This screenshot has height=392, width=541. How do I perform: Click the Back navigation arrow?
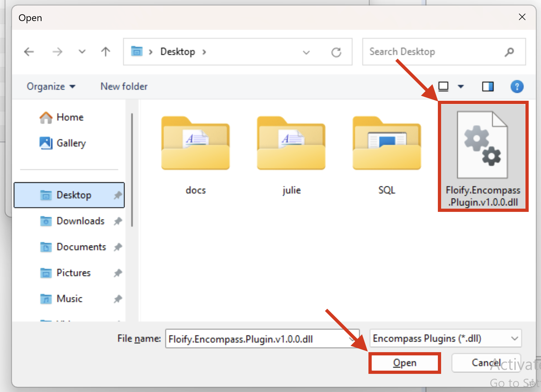tap(29, 52)
